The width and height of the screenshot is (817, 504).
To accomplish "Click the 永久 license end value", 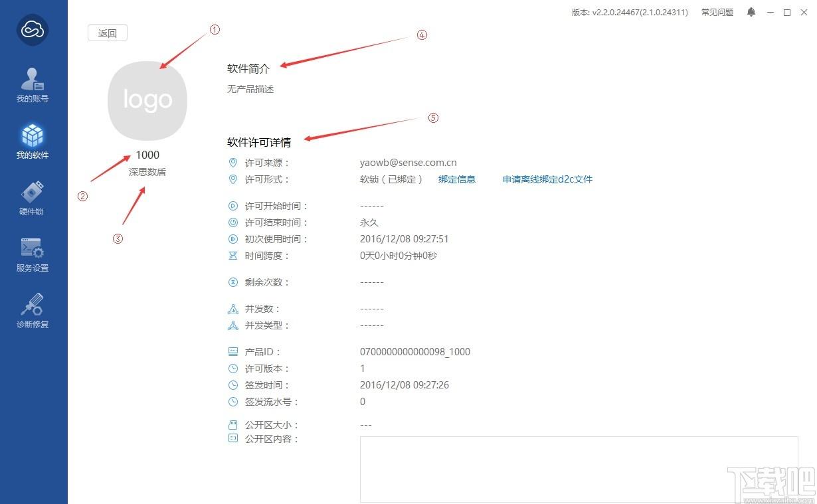I will point(369,222).
